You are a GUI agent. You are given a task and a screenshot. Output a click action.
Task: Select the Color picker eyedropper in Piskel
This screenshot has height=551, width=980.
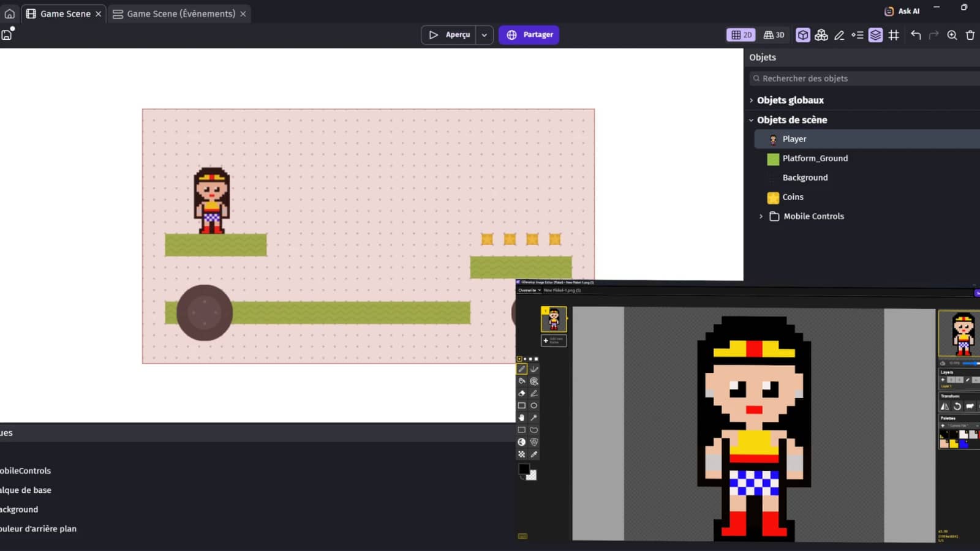tap(534, 454)
